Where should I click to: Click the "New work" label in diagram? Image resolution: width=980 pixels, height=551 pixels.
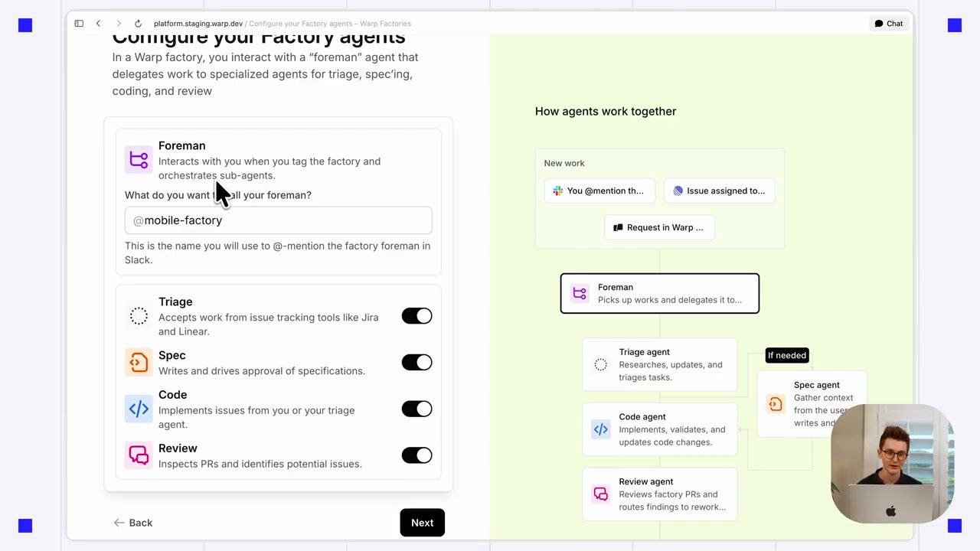tap(564, 163)
